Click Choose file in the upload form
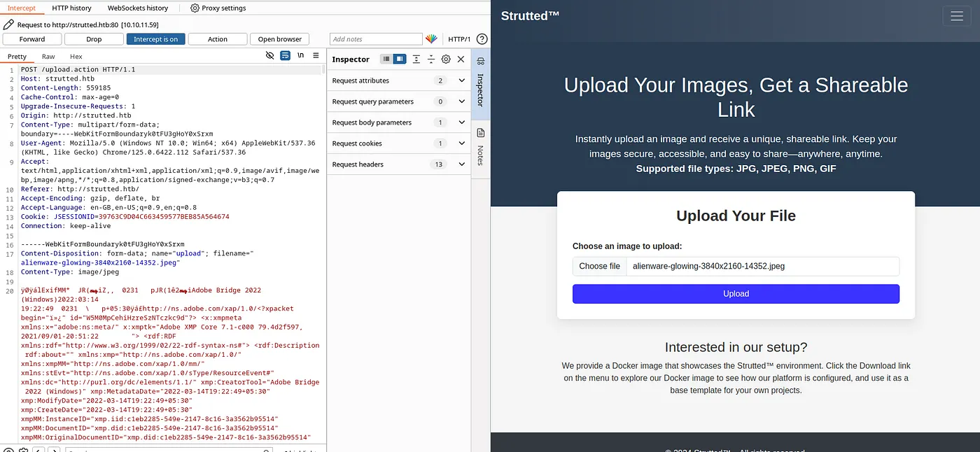 click(x=599, y=266)
